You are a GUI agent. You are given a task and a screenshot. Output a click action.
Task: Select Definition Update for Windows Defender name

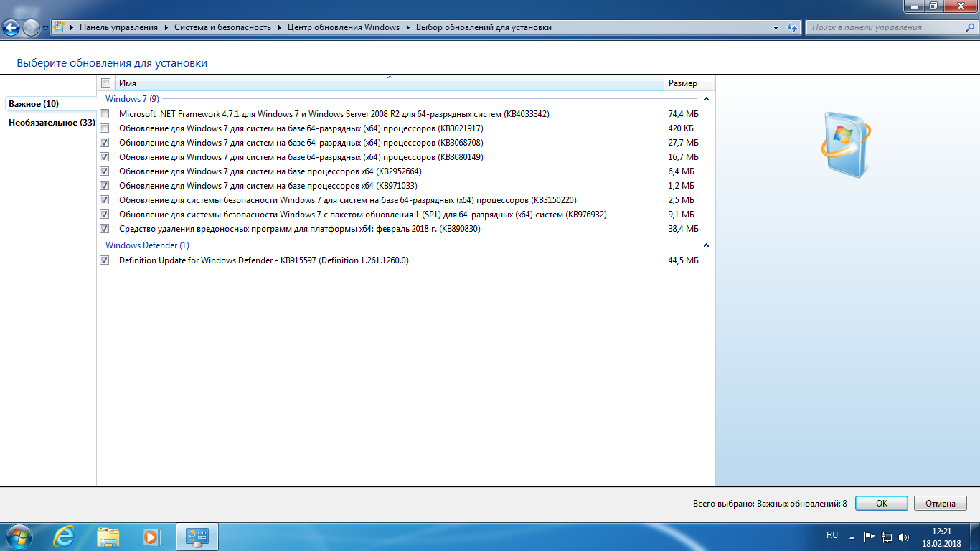click(264, 260)
